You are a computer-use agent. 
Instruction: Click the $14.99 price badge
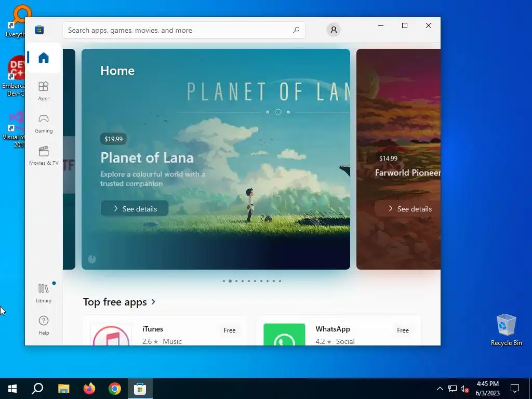click(388, 158)
